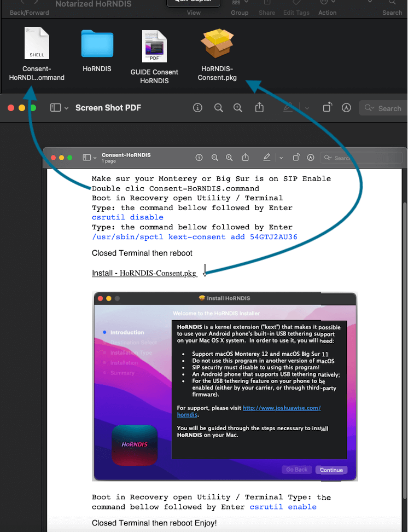Minimize the Screen Shot PDF window
Image resolution: width=408 pixels, height=532 pixels.
coord(22,108)
